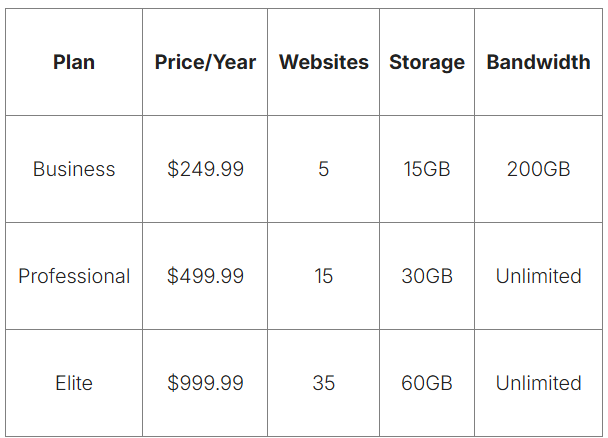Select the Elite websites count 35

[x=323, y=383]
